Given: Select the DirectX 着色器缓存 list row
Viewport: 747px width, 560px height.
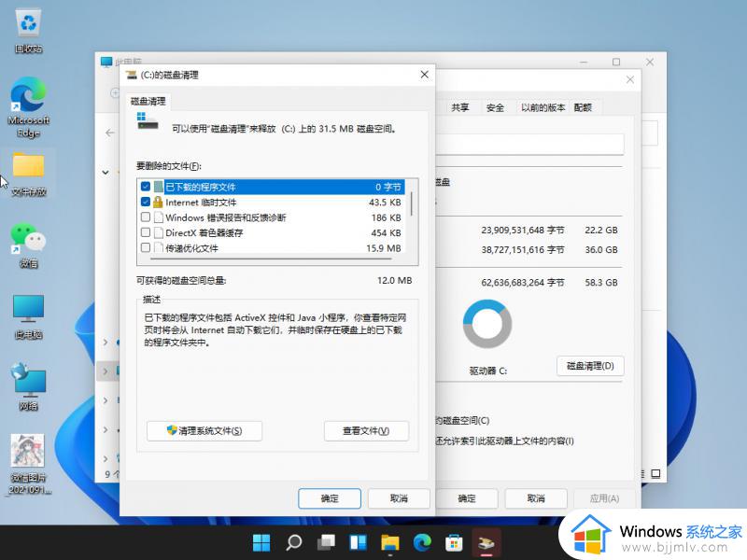Looking at the screenshot, I should 271,232.
